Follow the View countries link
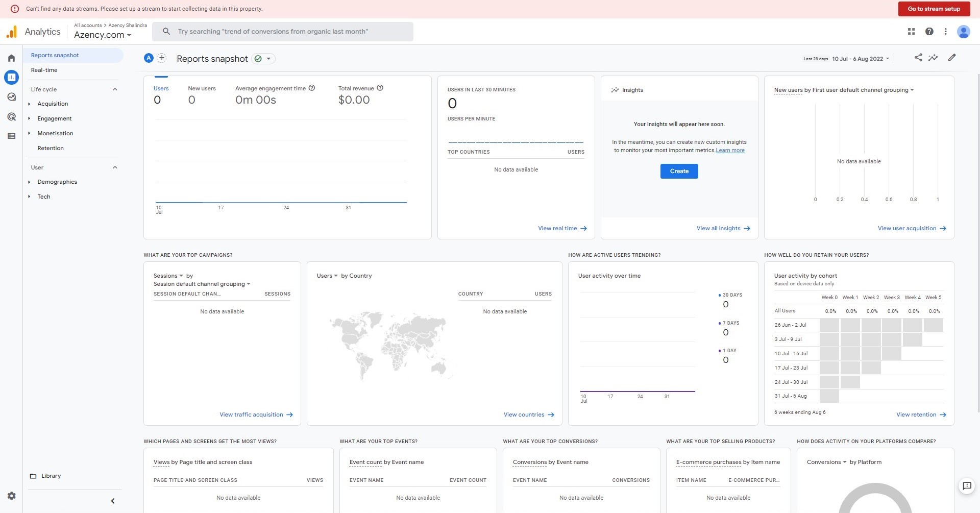980x513 pixels. coord(529,414)
